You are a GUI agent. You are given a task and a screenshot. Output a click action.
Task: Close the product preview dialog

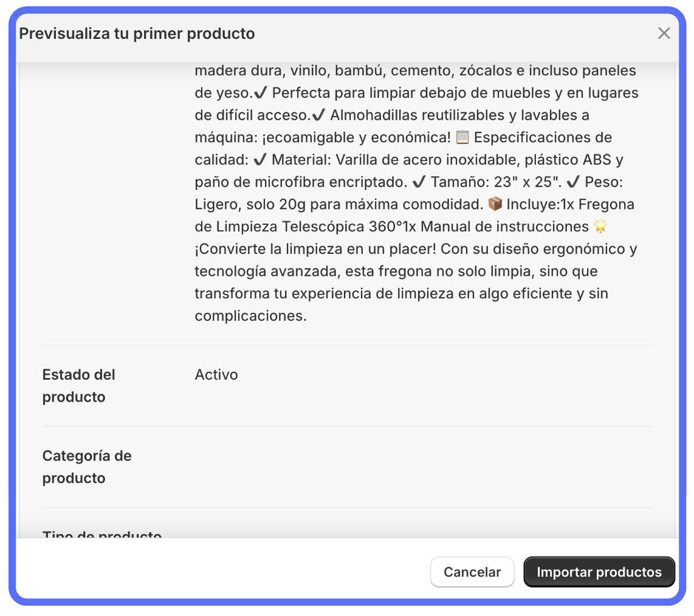pyautogui.click(x=664, y=33)
